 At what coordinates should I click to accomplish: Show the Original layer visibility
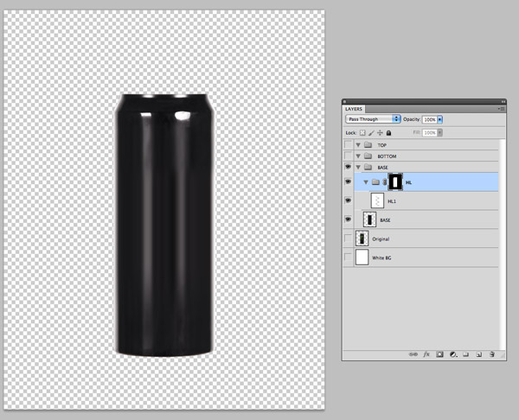(348, 239)
